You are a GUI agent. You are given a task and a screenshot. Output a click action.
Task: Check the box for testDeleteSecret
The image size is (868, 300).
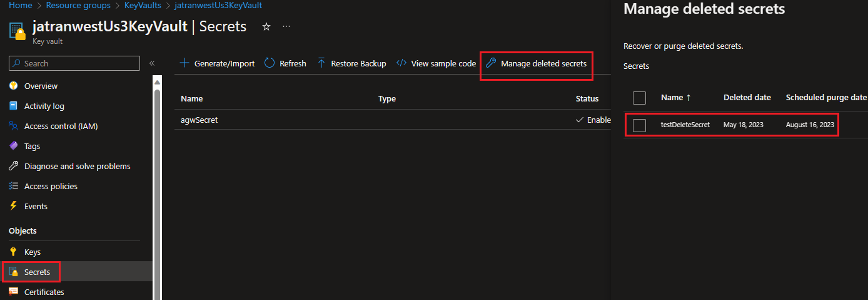point(639,125)
